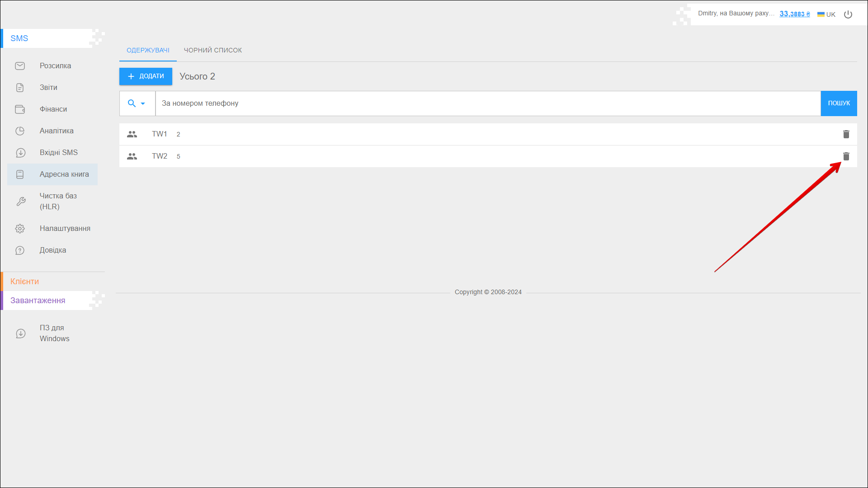Delete the TW2 group with trash icon
This screenshot has width=868, height=488.
pyautogui.click(x=846, y=156)
